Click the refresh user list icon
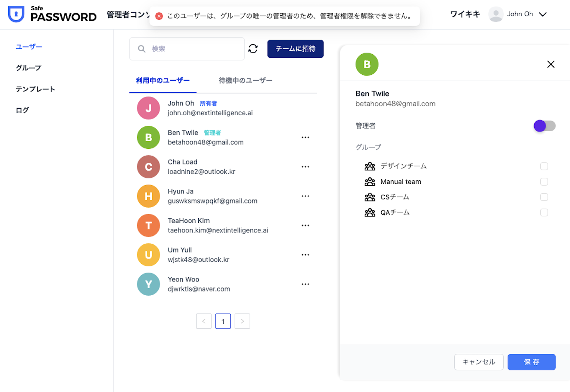The height and width of the screenshot is (392, 570). point(253,49)
